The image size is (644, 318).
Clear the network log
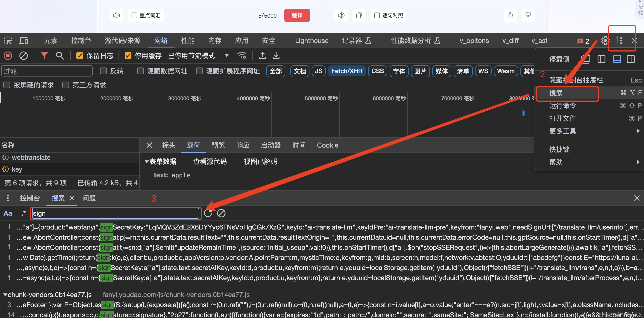24,55
